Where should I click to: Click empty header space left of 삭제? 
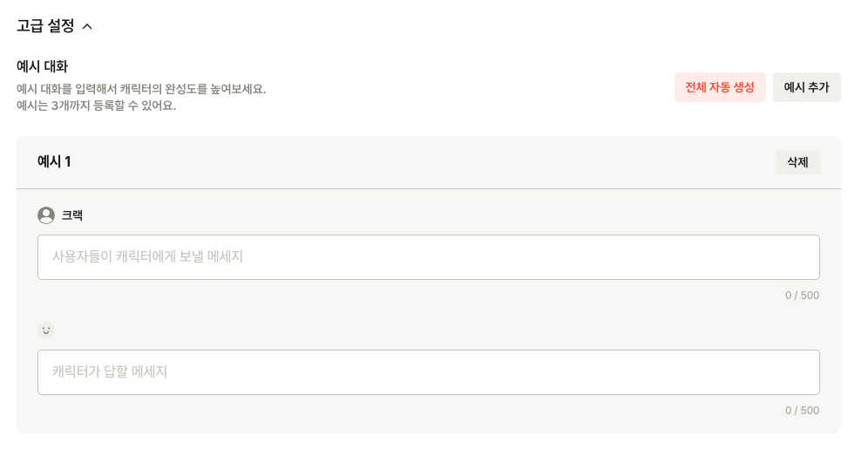(x=423, y=162)
